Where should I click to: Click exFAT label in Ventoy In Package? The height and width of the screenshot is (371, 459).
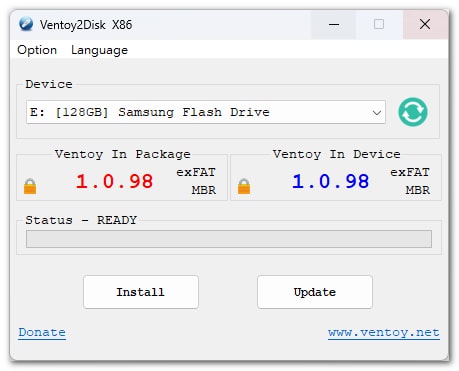coord(196,172)
